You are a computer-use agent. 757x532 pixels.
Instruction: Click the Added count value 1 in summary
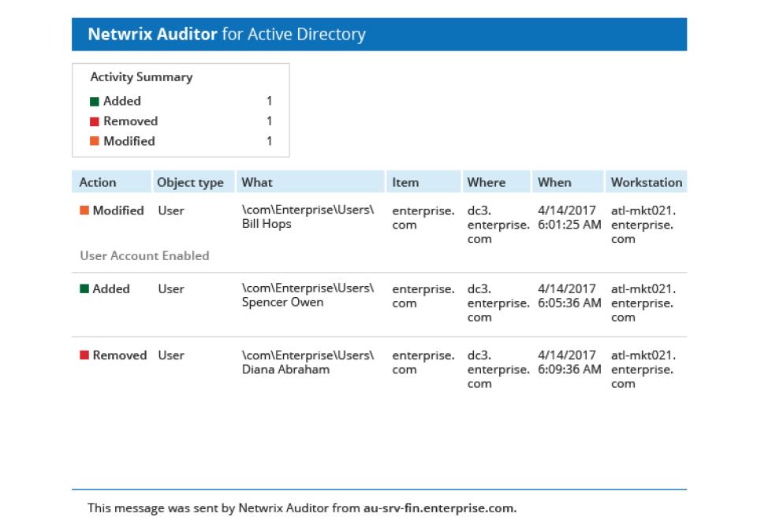pyautogui.click(x=270, y=101)
